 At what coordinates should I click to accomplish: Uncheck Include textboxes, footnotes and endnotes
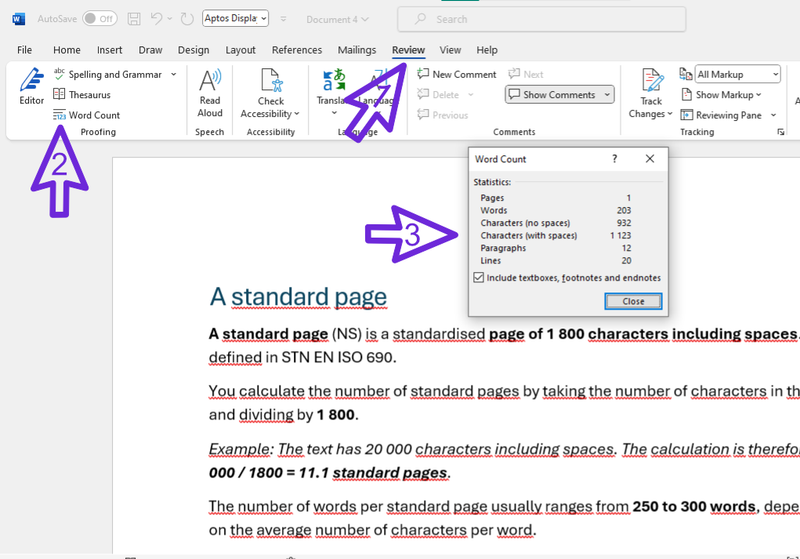click(x=478, y=278)
